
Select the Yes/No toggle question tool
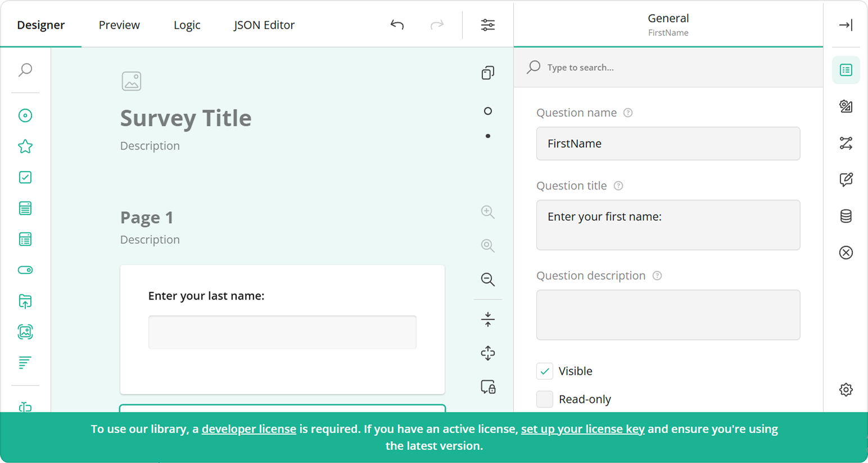25,270
